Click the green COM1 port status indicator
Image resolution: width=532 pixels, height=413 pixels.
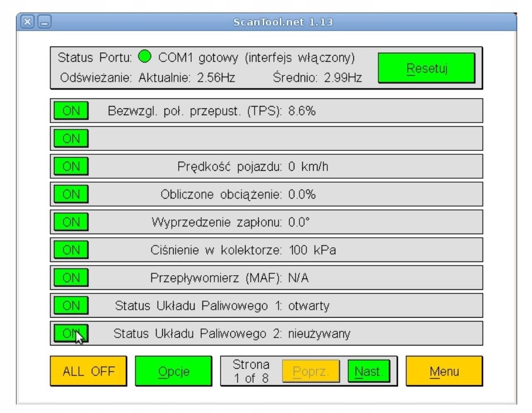[x=143, y=58]
